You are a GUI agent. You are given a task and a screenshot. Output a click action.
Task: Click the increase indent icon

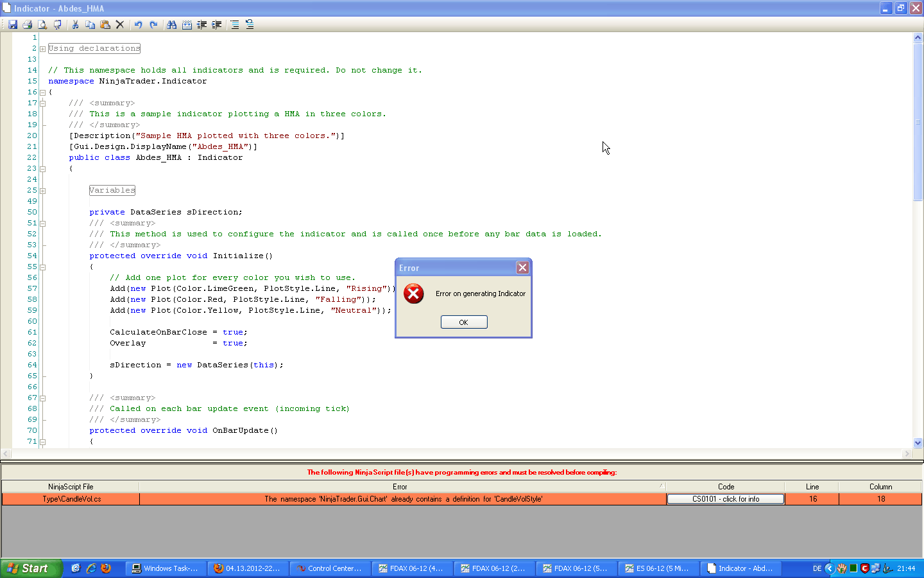click(217, 24)
